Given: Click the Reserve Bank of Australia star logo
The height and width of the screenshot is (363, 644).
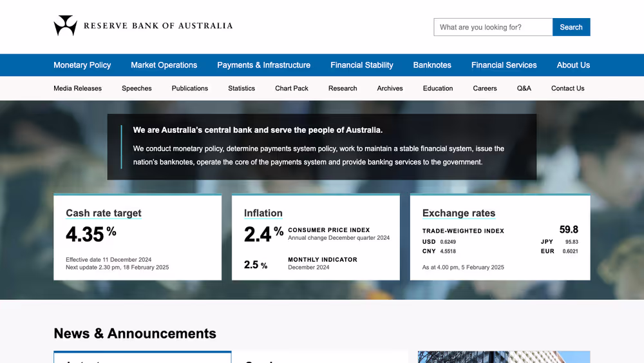Looking at the screenshot, I should pos(65,26).
